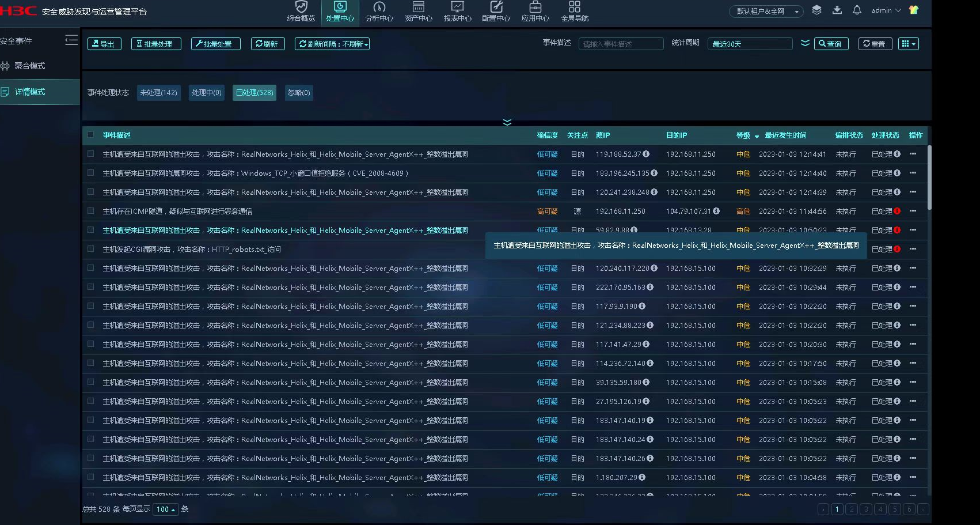Open 综合概览 overview in top navigation
Screen dimensions: 980x525
pyautogui.click(x=301, y=12)
